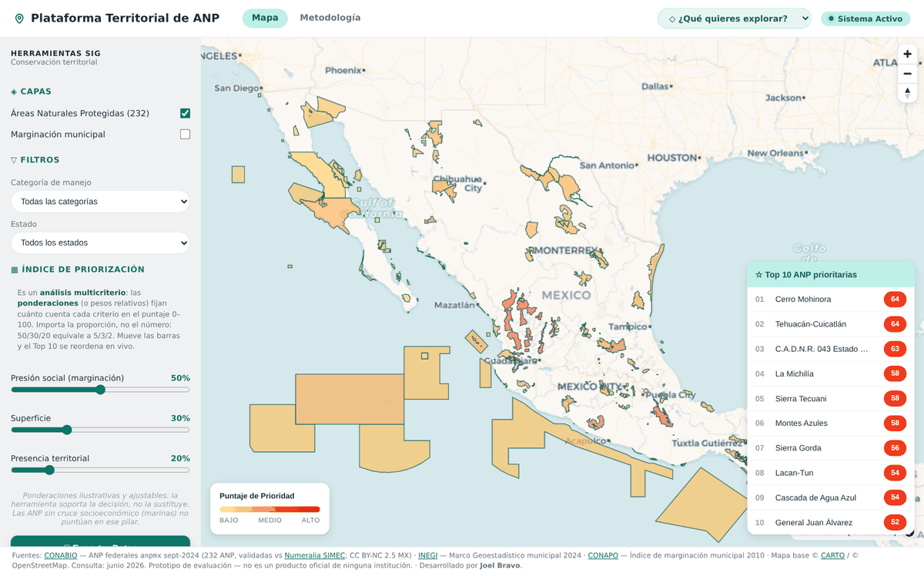Click the Joel Bravo developer name
The width and height of the screenshot is (924, 576).
click(x=500, y=565)
